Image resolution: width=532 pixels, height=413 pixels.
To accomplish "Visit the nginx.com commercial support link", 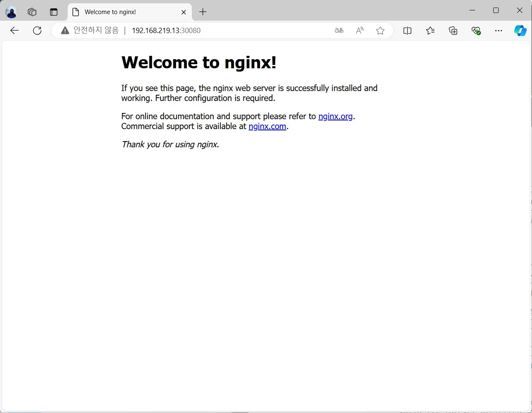I will [x=267, y=126].
